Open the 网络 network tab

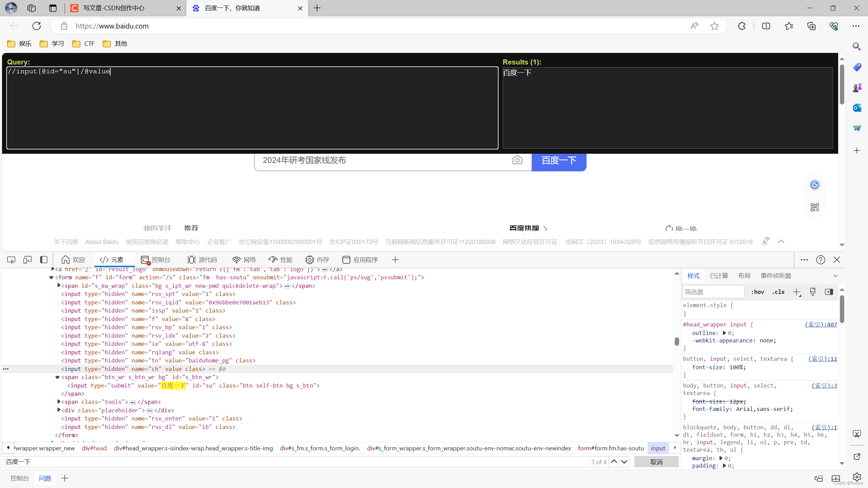[x=244, y=260]
